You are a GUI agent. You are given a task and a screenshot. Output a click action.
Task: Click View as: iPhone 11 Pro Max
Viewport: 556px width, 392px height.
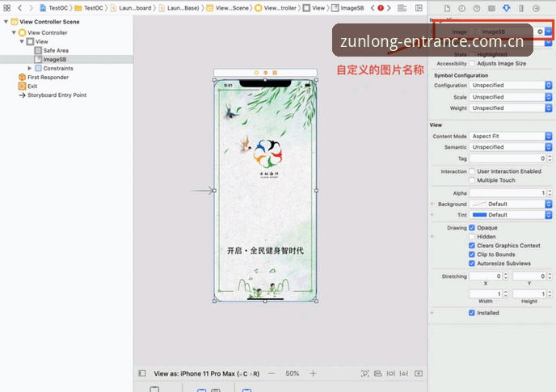[x=207, y=373]
